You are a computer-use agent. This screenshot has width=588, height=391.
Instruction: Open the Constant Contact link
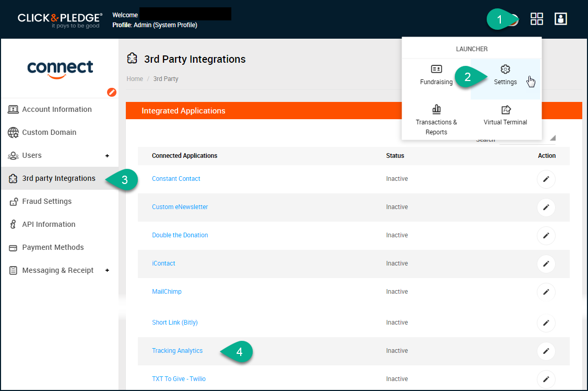176,179
